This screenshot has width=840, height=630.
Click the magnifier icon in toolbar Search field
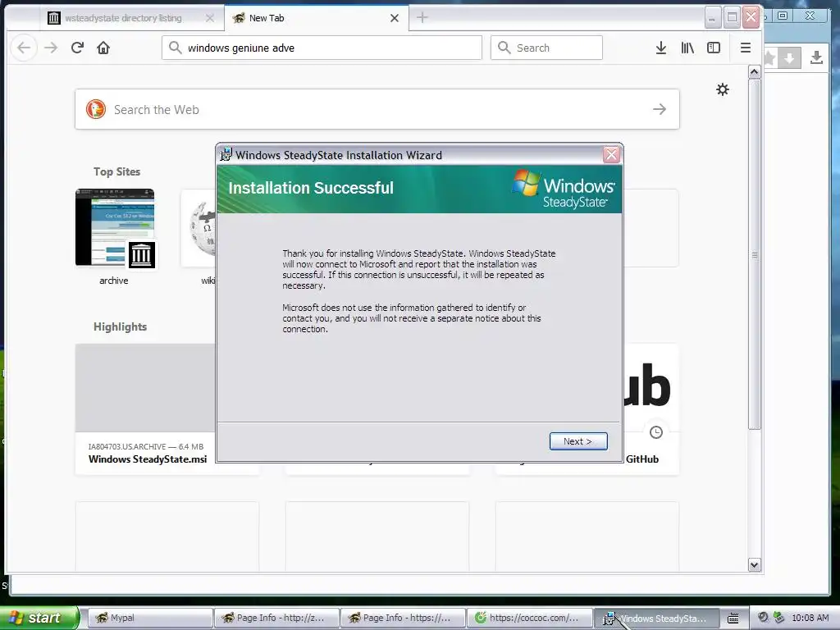504,48
